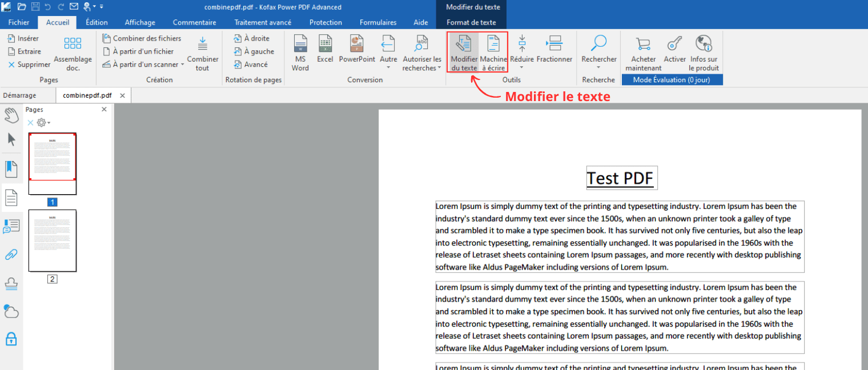
Task: Switch to the Accueil ribbon tab
Action: tap(57, 22)
